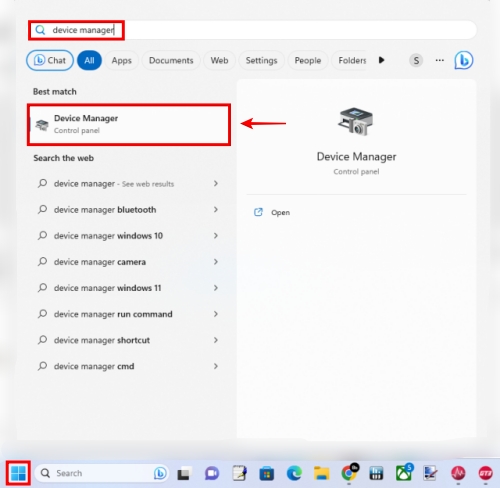Open the three-dot more options menu

click(x=440, y=60)
